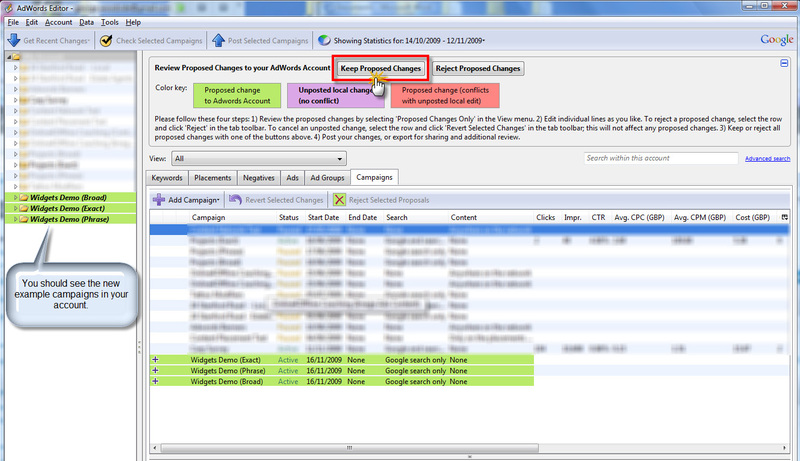This screenshot has height=461, width=800.
Task: Click the plus marker on Widgets Demo (Broad) row
Action: click(155, 381)
